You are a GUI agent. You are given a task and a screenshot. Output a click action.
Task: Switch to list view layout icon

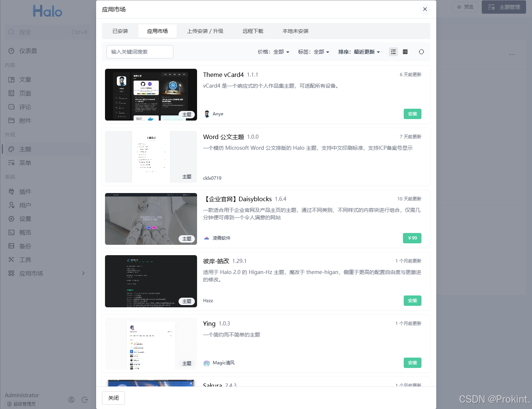[x=393, y=52]
